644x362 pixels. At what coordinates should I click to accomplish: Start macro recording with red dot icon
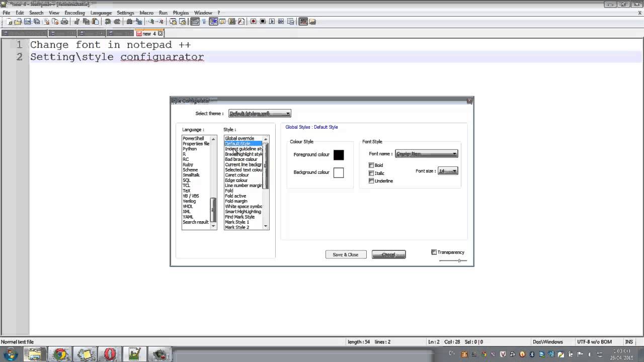253,22
